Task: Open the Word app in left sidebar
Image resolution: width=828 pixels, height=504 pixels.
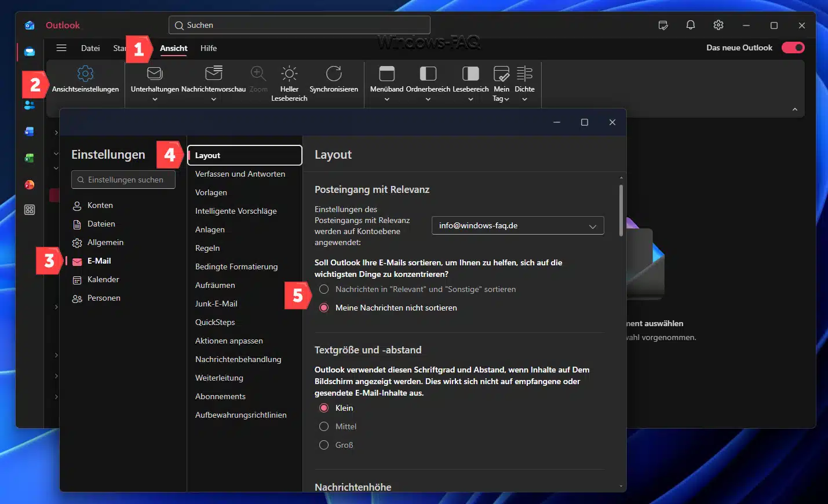Action: point(30,132)
